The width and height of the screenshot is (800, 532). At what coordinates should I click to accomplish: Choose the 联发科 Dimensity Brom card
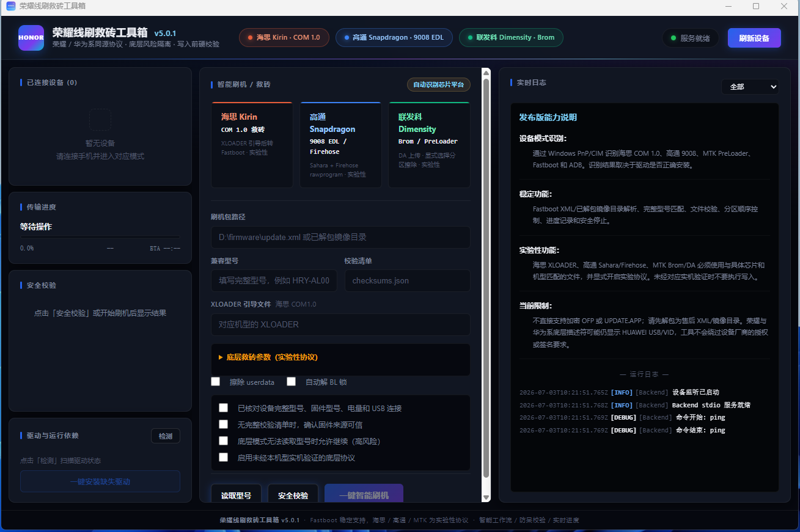point(429,145)
